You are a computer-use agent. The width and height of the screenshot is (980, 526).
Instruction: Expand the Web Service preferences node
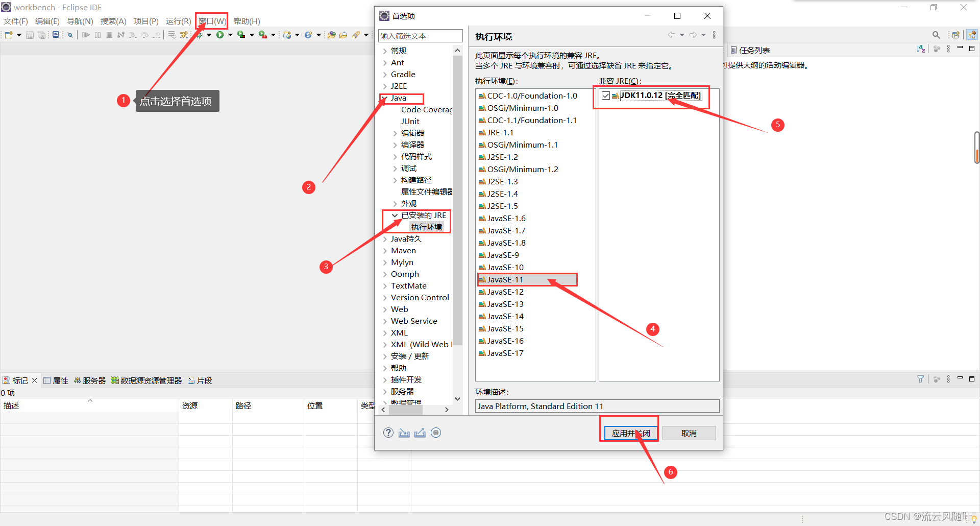384,321
